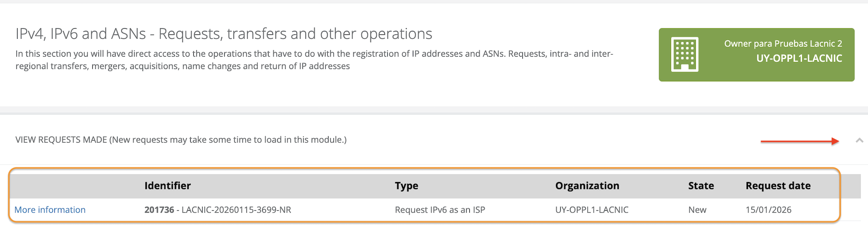Click the 15/01/2026 request date cell
Screen dimensions: 868x228
pos(768,210)
